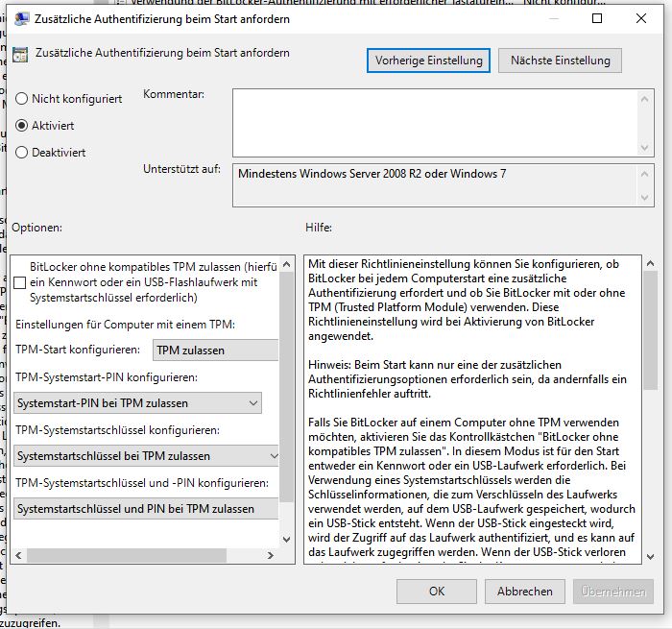Click Hilfe panel scroll-up arrow
Screen dimensions: 672x629
point(650,263)
